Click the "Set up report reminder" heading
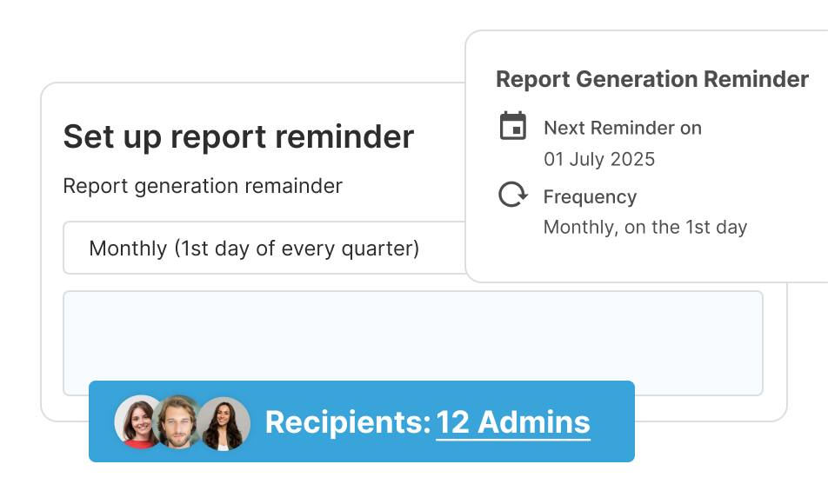 pos(238,136)
